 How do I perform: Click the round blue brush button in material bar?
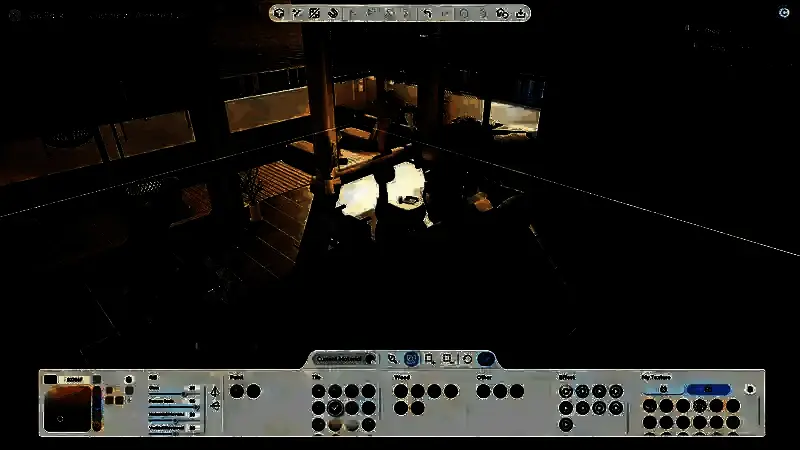tap(486, 358)
